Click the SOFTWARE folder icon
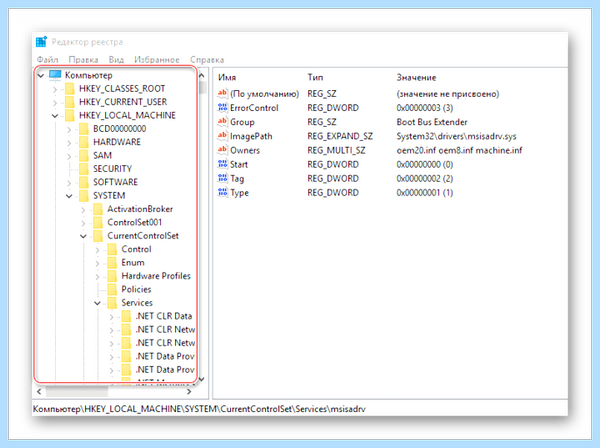Screen dimensions: 600x448 (84, 182)
